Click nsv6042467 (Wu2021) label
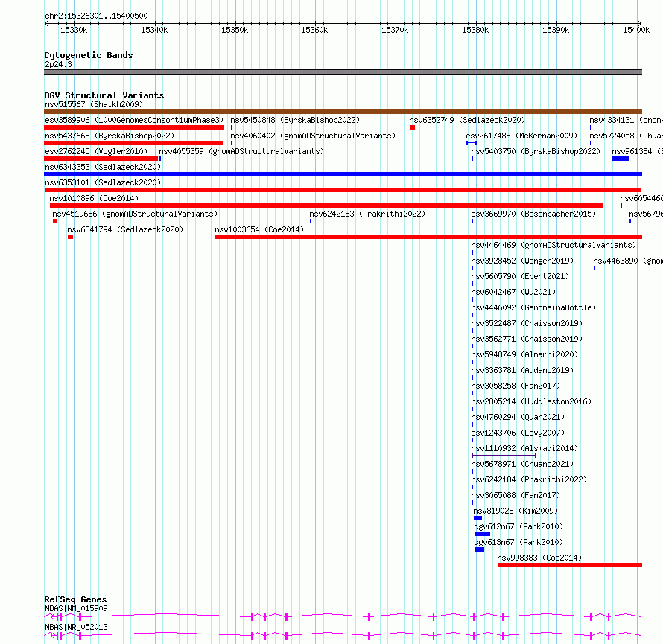Screen dimensions: 663x644 coord(513,292)
